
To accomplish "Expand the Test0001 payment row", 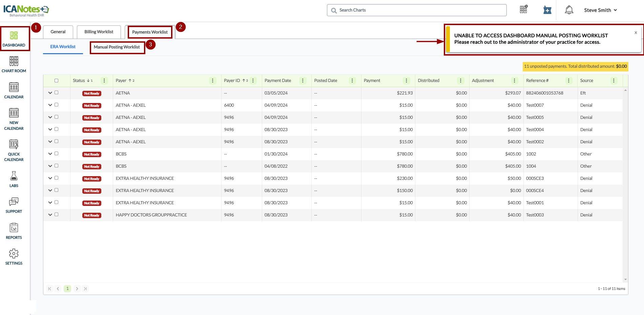I will click(50, 203).
